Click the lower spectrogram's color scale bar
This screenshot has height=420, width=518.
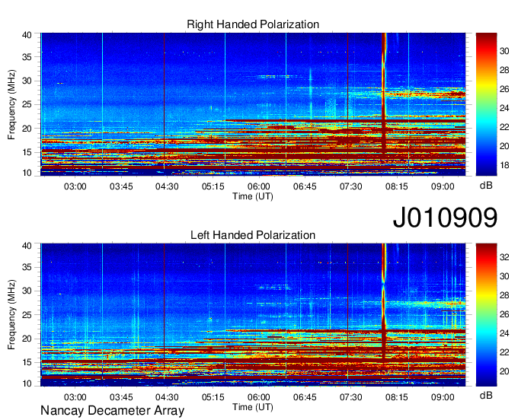486,315
